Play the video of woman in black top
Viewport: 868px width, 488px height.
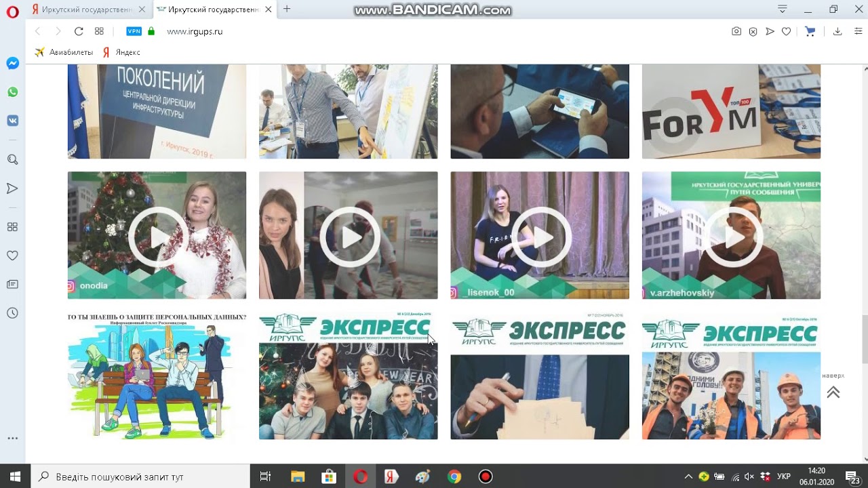pos(348,235)
